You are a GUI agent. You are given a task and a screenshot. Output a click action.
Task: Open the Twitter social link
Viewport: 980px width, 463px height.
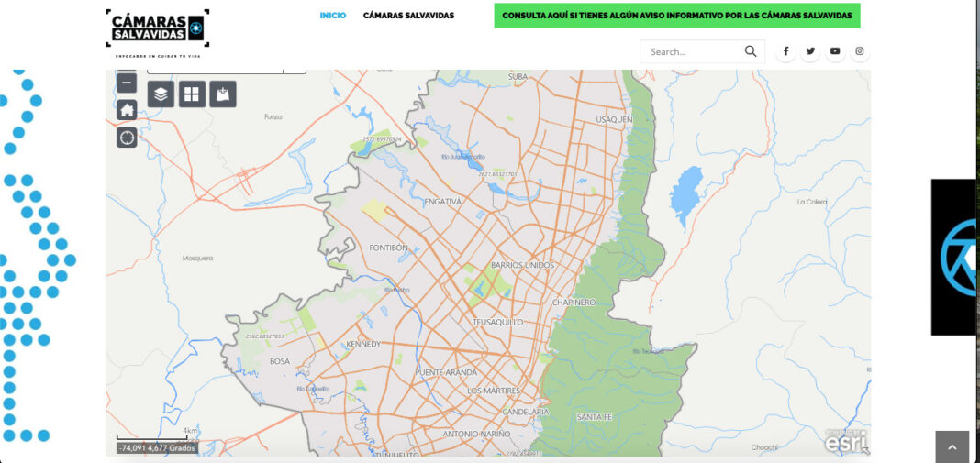810,51
